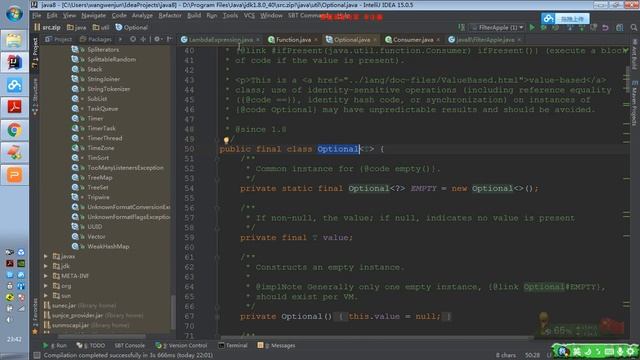This screenshot has width=640, height=360.
Task: Open IntelliJ IDEA in Windows taskbar
Action: click(x=14, y=62)
